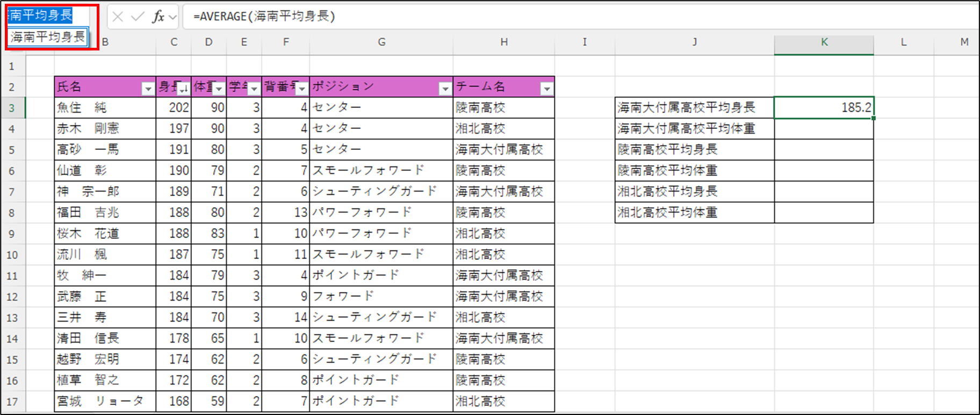Viewport: 980px width, 415px height.
Task: Click cell beside 海南大付属高校平均体重 label
Action: (x=824, y=129)
